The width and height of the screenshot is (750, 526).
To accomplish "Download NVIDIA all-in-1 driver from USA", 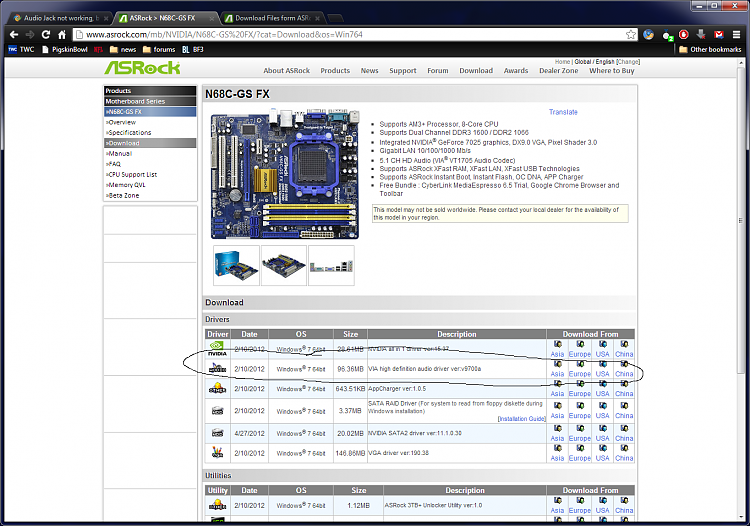I will tap(603, 349).
